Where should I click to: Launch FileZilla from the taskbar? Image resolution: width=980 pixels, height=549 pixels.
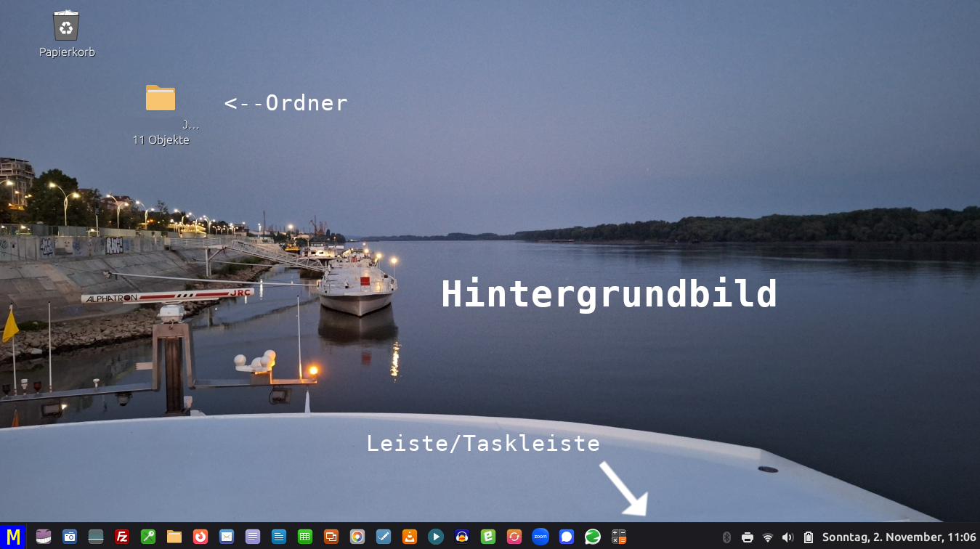click(x=122, y=537)
